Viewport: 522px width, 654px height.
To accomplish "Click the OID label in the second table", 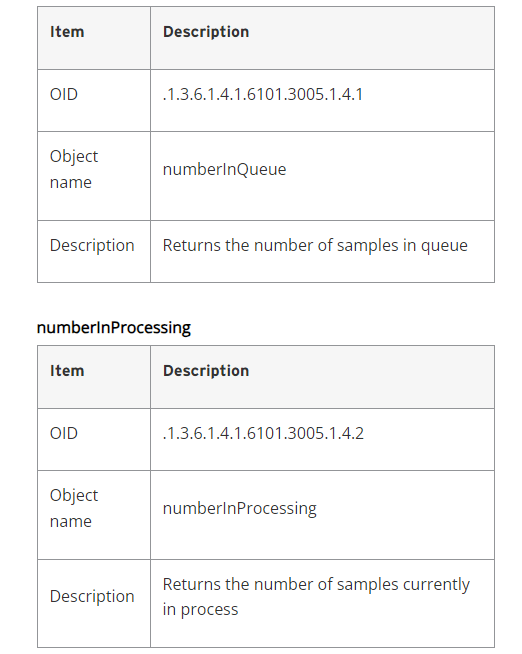I will [64, 433].
